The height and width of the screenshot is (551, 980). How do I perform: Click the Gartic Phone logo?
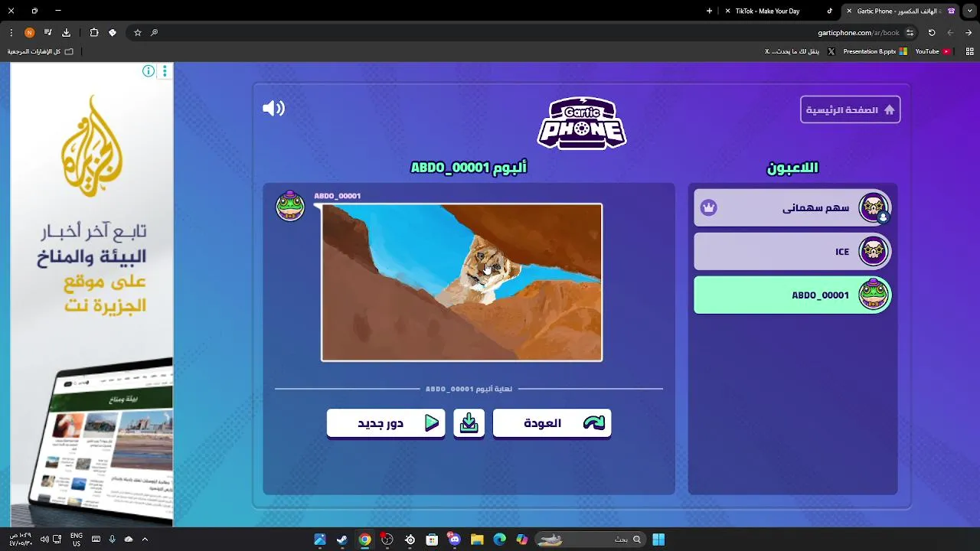pos(582,123)
